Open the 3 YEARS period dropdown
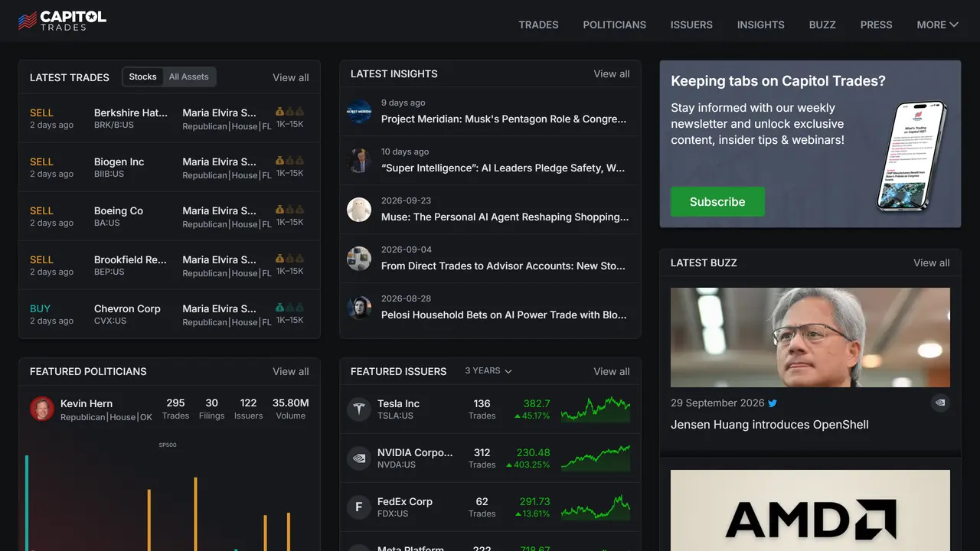The image size is (980, 551). [x=488, y=371]
